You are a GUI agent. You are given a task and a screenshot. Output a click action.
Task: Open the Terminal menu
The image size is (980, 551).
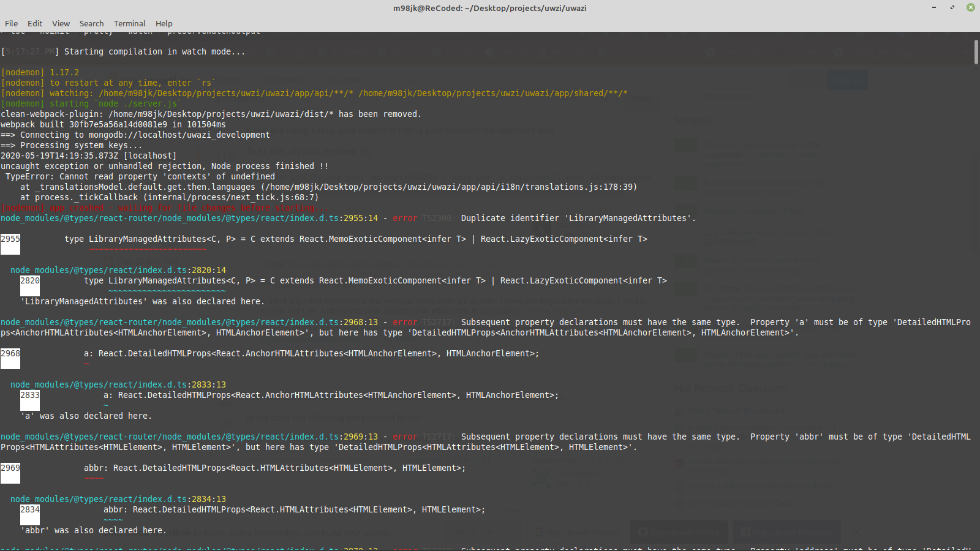pos(129,23)
